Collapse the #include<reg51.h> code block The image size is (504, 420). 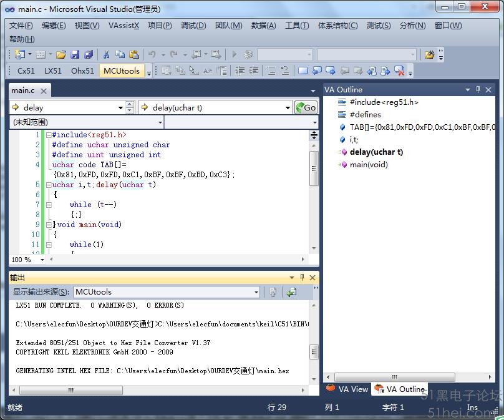pyautogui.click(x=49, y=135)
